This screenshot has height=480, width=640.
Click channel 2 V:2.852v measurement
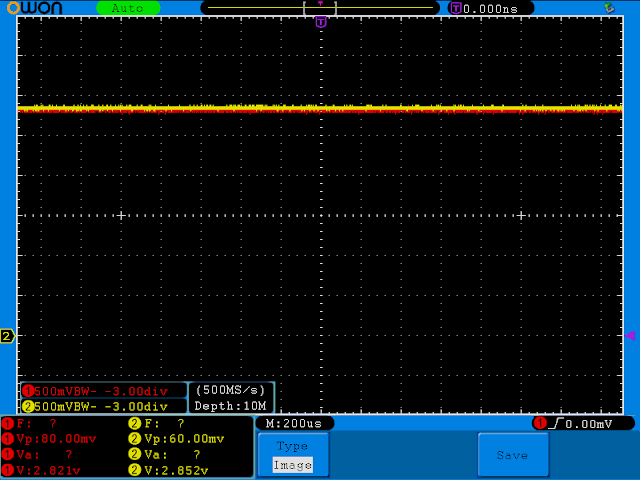click(x=169, y=470)
